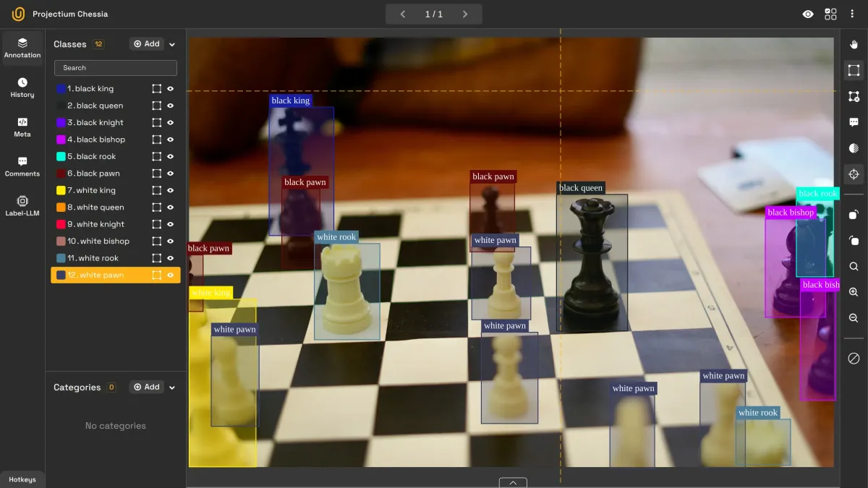
Task: Click the class Search field
Action: 116,68
